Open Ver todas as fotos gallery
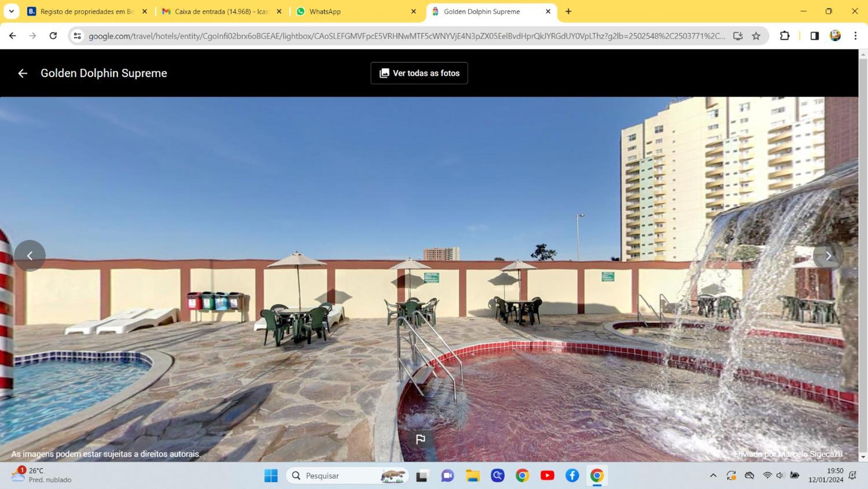This screenshot has height=489, width=868. coord(419,73)
